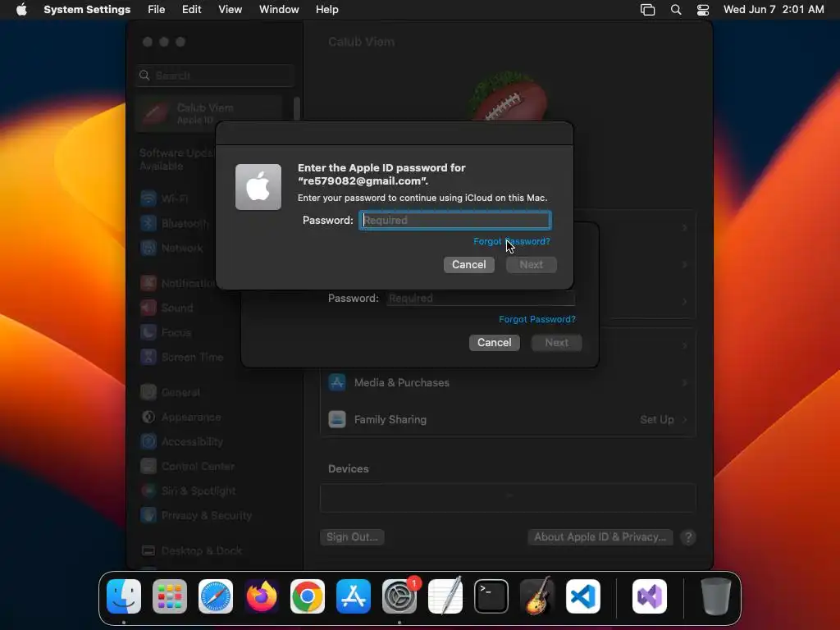
Task: Open the Apple menu
Action: [x=21, y=10]
